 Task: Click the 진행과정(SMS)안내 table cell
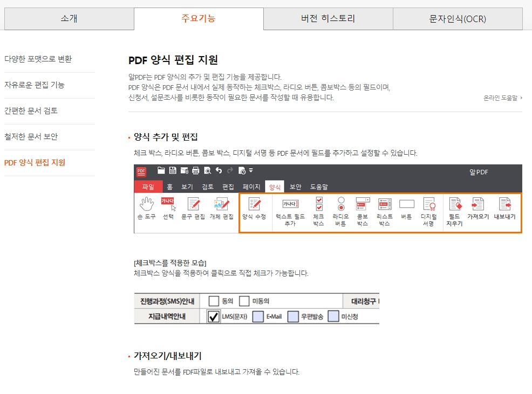tap(167, 301)
